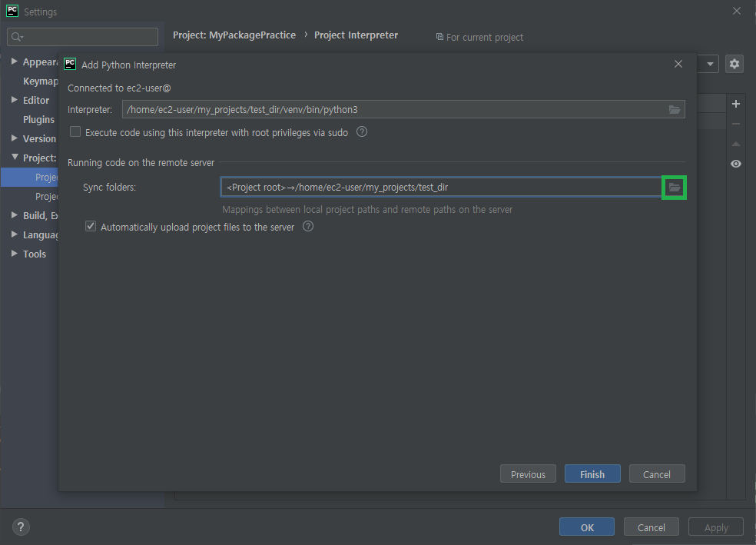Add a package with the plus icon
The width and height of the screenshot is (756, 545).
point(736,104)
